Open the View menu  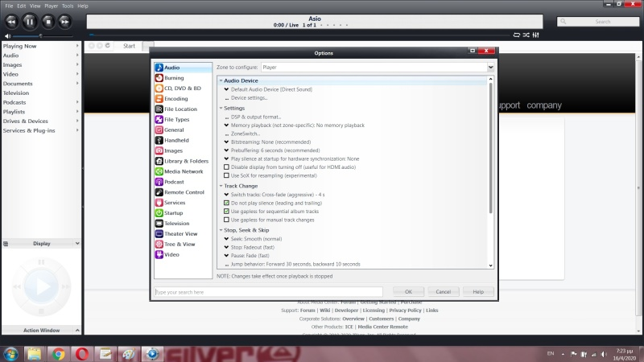pyautogui.click(x=35, y=6)
